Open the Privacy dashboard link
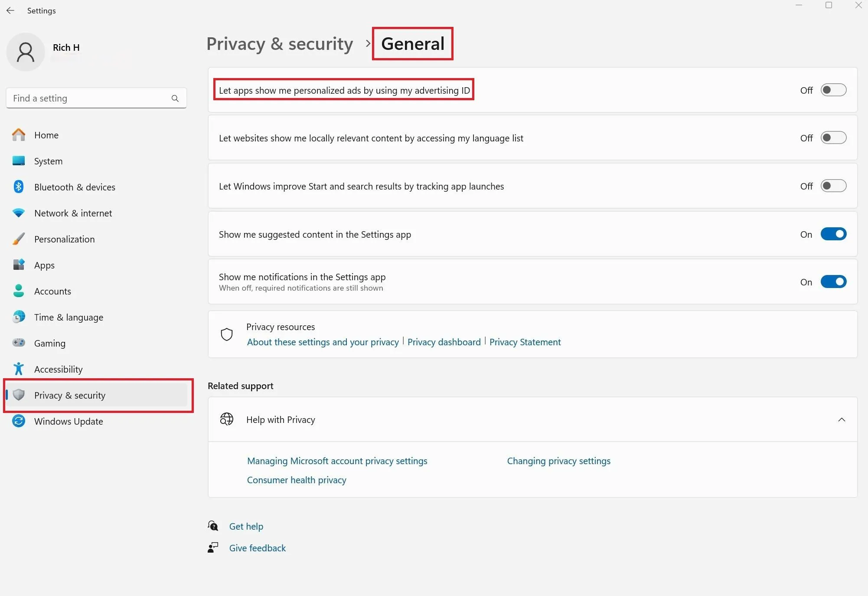Image resolution: width=868 pixels, height=596 pixels. click(444, 342)
